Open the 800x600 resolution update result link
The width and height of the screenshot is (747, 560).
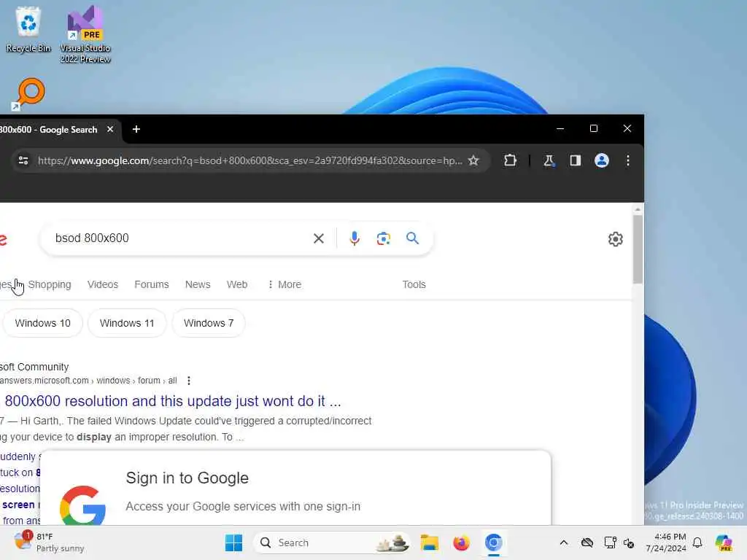point(173,401)
